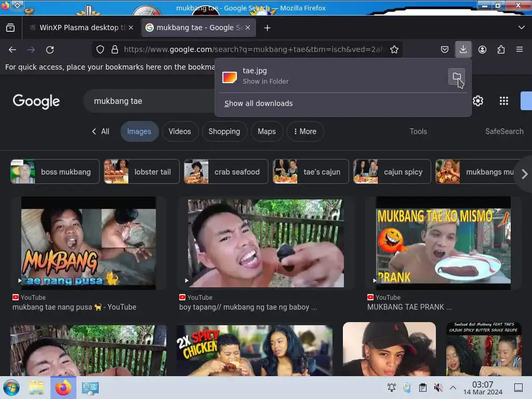This screenshot has height=399, width=532.
Task: Open the tracking protection shield icon
Action: [100, 49]
